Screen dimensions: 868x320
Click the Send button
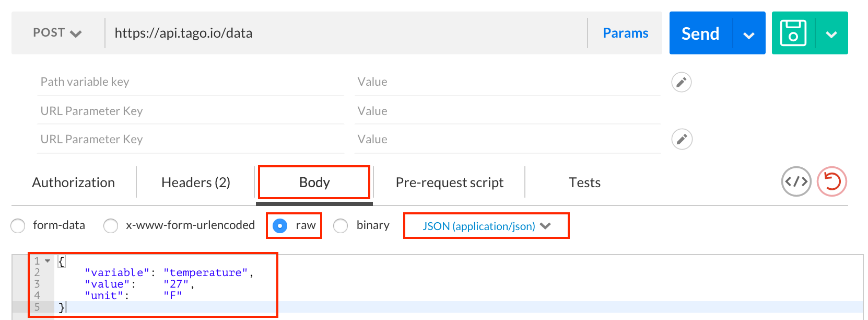click(x=701, y=33)
